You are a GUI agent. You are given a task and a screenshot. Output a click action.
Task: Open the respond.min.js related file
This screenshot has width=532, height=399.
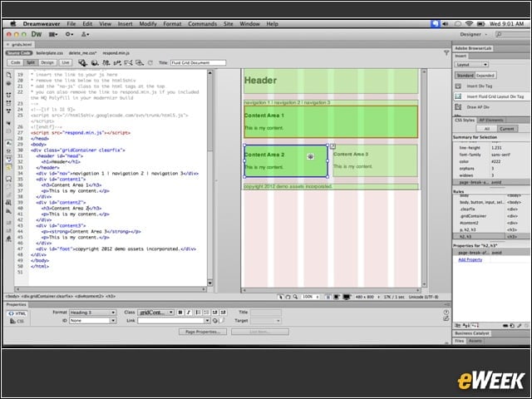coord(116,53)
